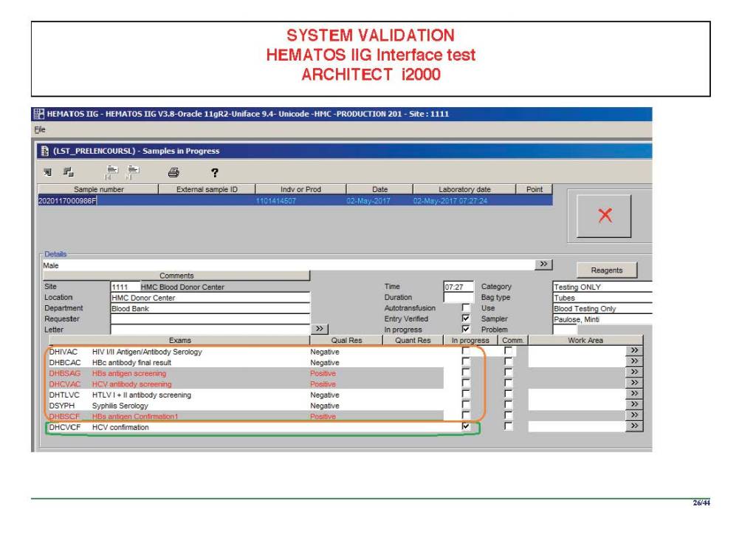Toggle the Autotransfusion checkbox
Viewport: 756px width, 535px height.
tap(465, 308)
